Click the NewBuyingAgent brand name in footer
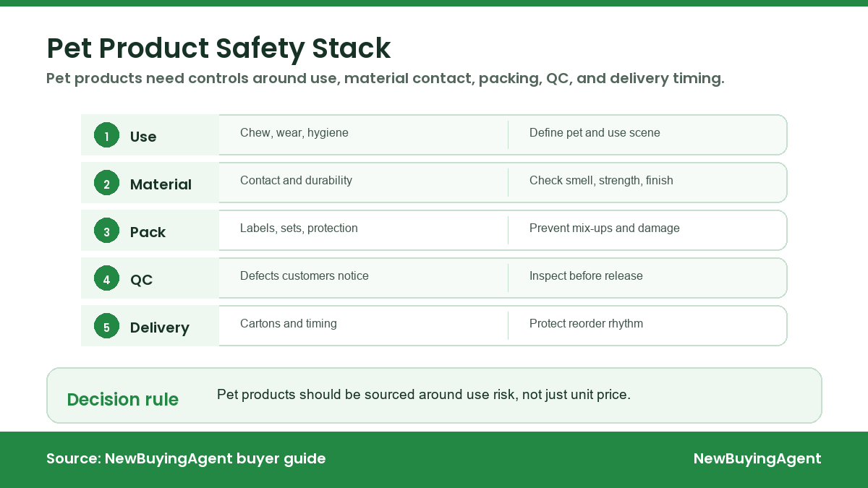868x488 pixels. (x=757, y=458)
